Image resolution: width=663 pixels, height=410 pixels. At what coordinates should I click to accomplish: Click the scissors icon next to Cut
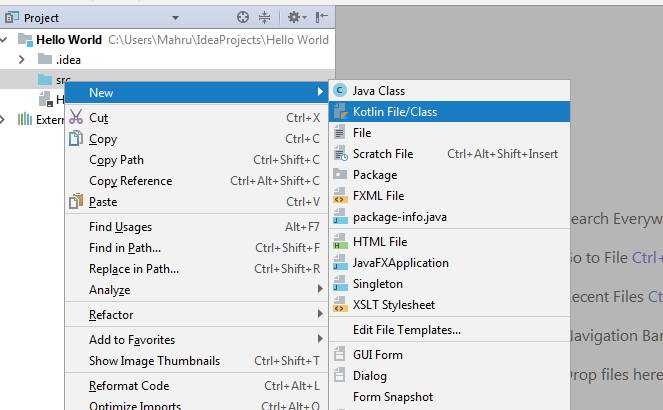coord(77,118)
